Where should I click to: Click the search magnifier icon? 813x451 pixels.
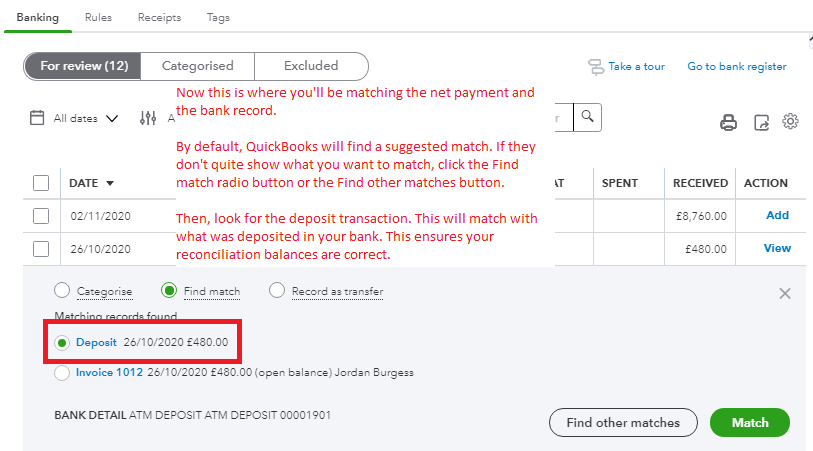click(x=589, y=117)
